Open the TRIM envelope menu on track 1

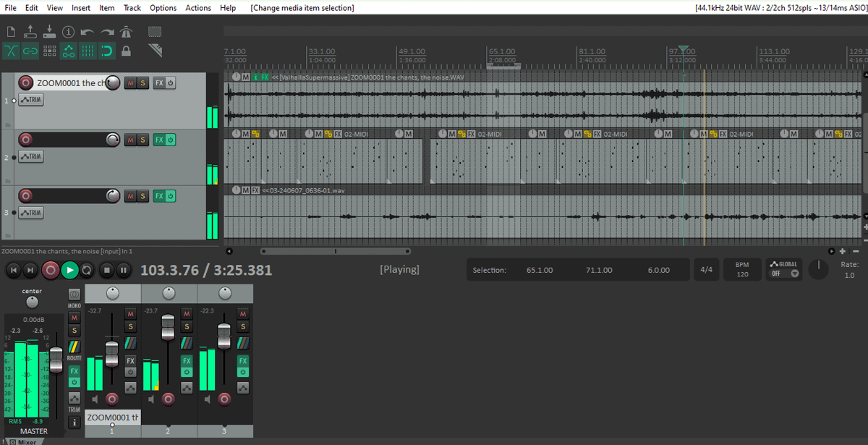30,100
